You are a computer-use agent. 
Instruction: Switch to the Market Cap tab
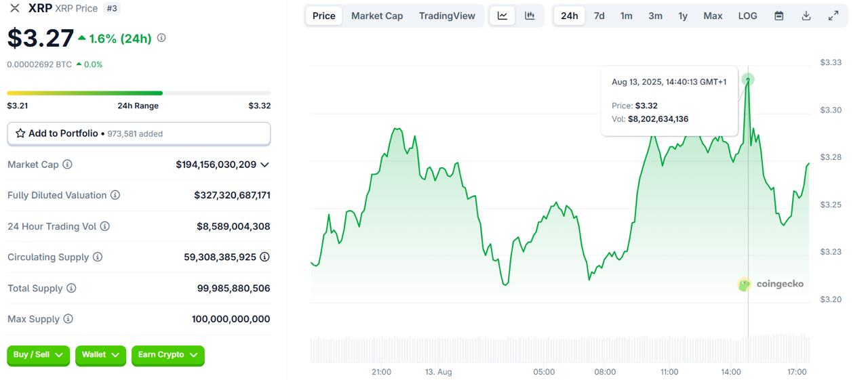pyautogui.click(x=377, y=16)
